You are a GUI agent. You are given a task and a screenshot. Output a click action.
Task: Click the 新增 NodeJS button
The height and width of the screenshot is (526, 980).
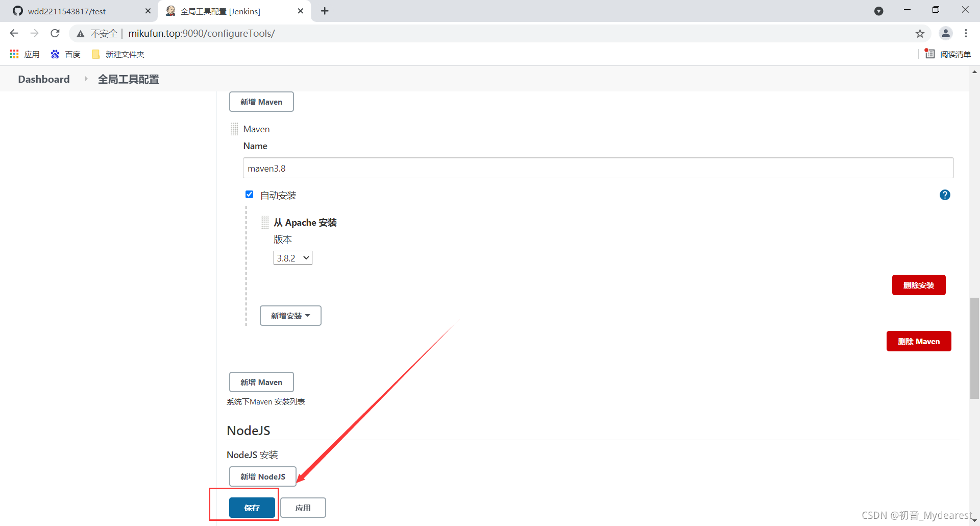[263, 476]
